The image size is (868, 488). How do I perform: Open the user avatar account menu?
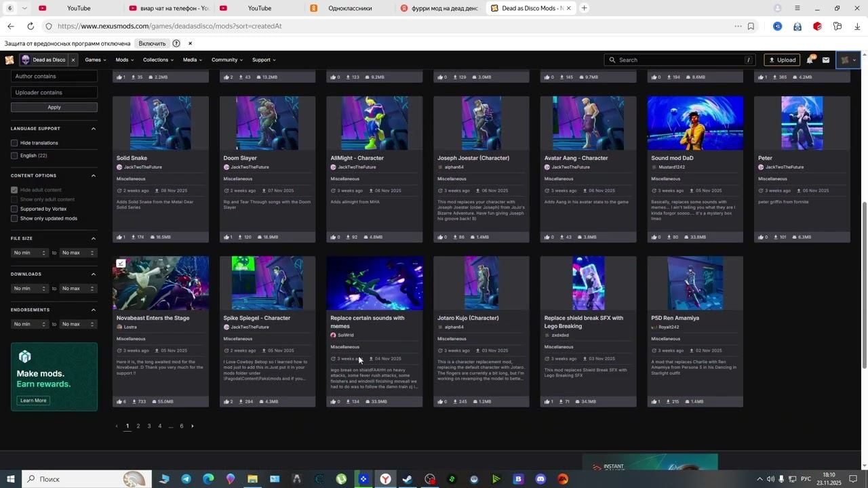point(848,60)
